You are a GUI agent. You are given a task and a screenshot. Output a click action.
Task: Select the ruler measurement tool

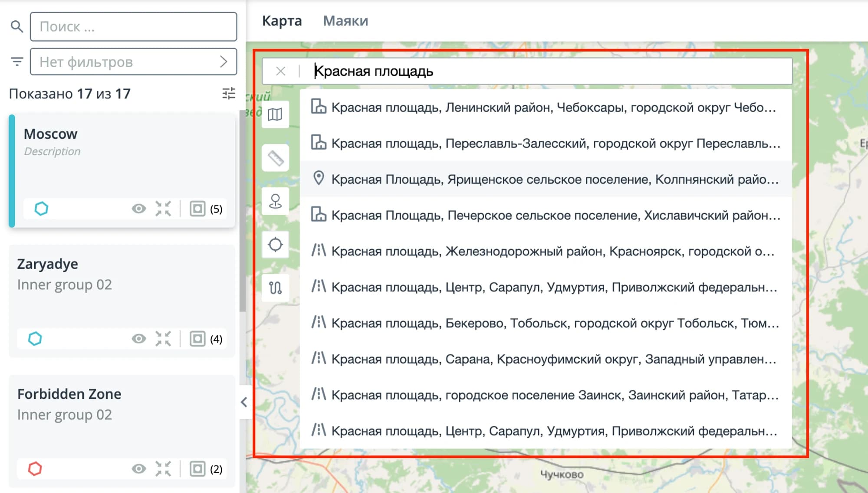point(276,157)
